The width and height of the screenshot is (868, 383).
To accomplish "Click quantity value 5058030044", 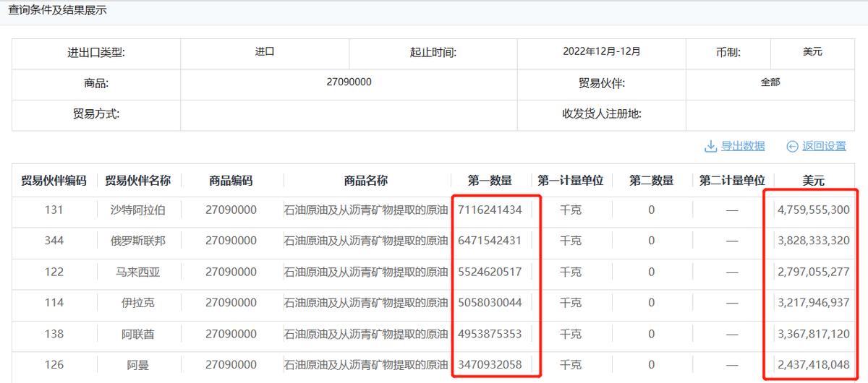I will [490, 303].
